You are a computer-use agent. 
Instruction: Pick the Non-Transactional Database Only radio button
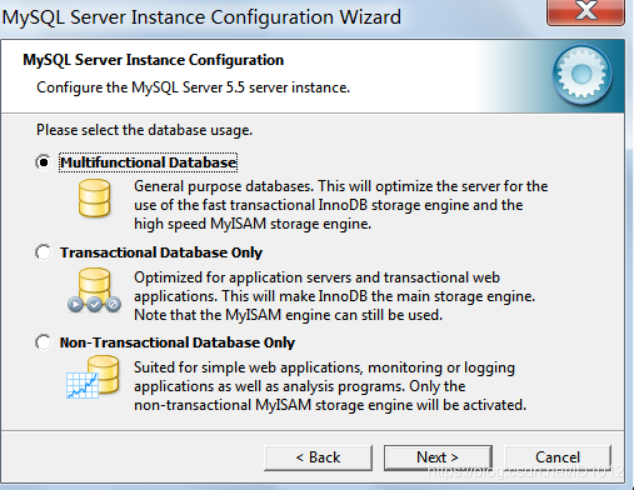click(43, 342)
